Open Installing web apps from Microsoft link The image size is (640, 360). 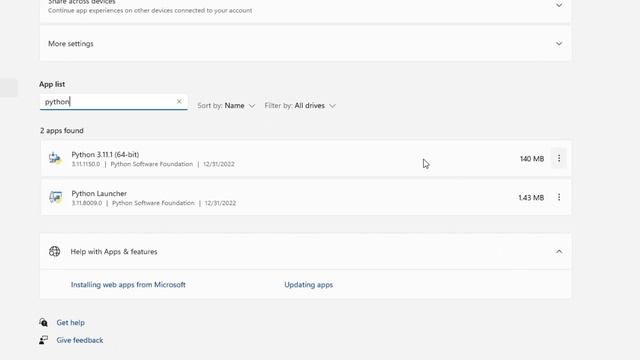pos(128,284)
